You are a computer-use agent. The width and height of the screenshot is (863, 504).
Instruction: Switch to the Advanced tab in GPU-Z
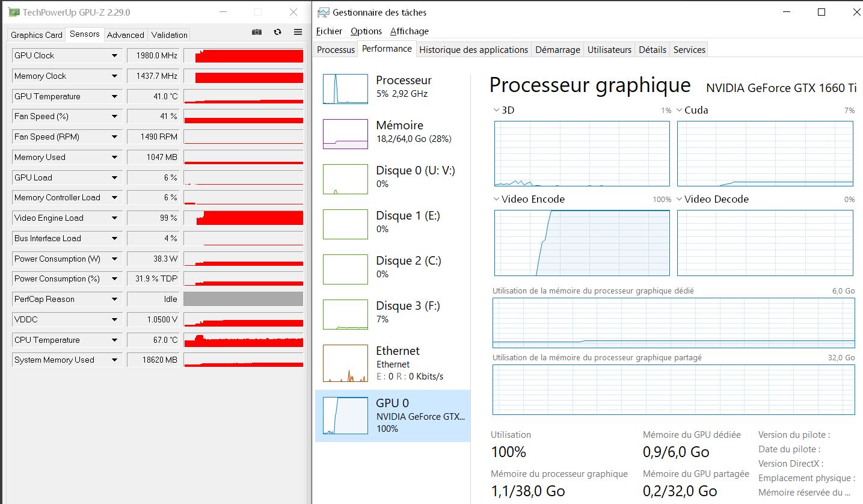coord(125,35)
